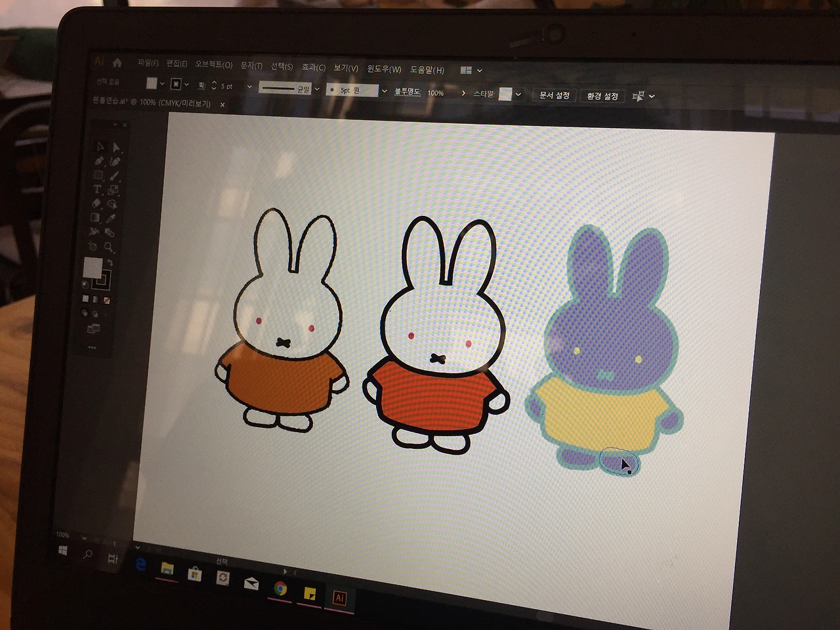The image size is (840, 630).
Task: Activate the Zoom tool magnifier
Action: pos(109,248)
